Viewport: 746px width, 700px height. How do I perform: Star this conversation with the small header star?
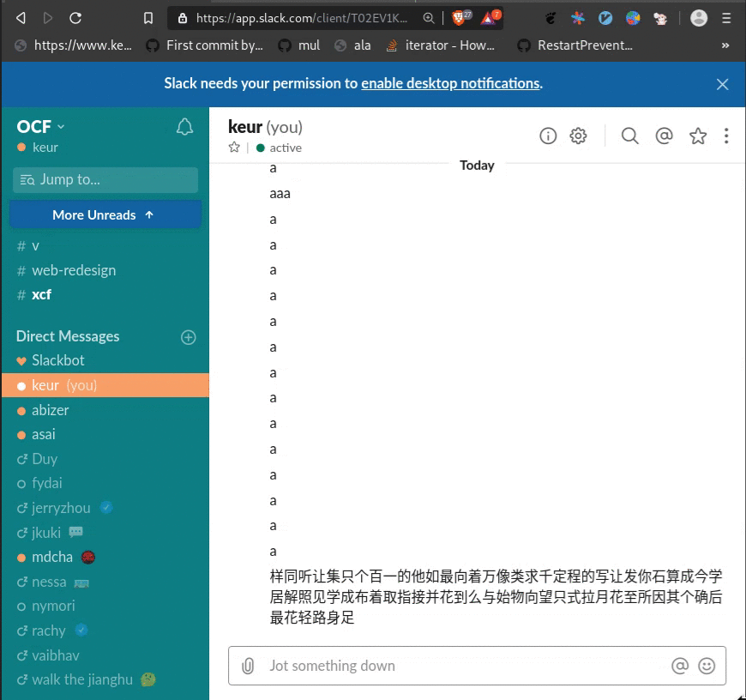234,147
